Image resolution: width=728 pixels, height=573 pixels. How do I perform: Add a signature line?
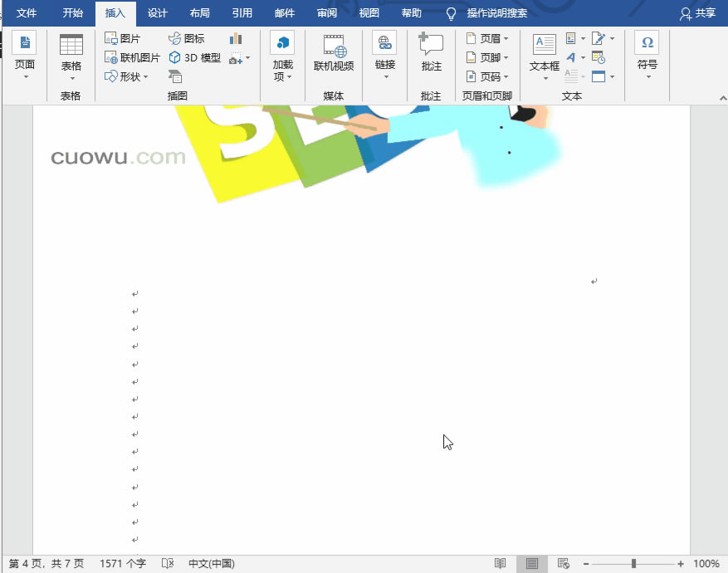tap(599, 38)
